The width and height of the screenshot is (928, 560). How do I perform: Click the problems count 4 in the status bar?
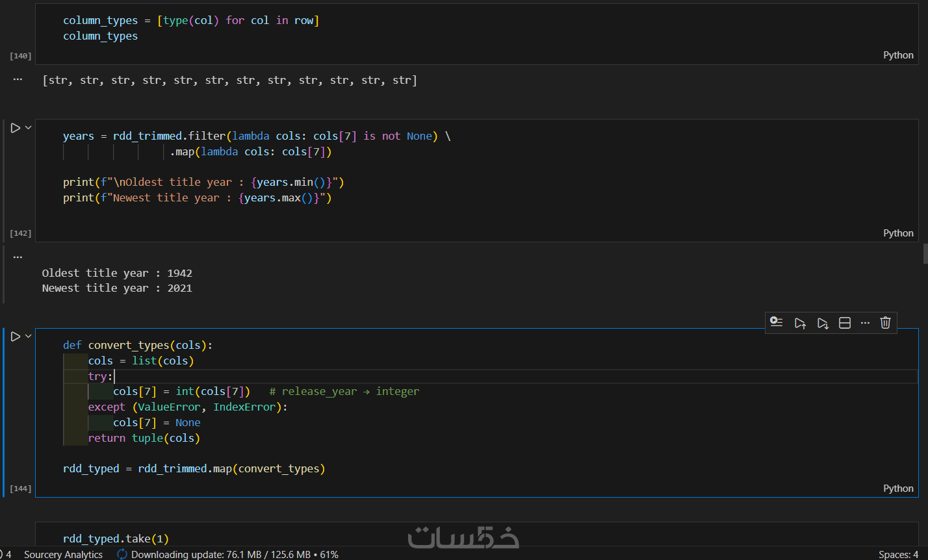pyautogui.click(x=8, y=554)
